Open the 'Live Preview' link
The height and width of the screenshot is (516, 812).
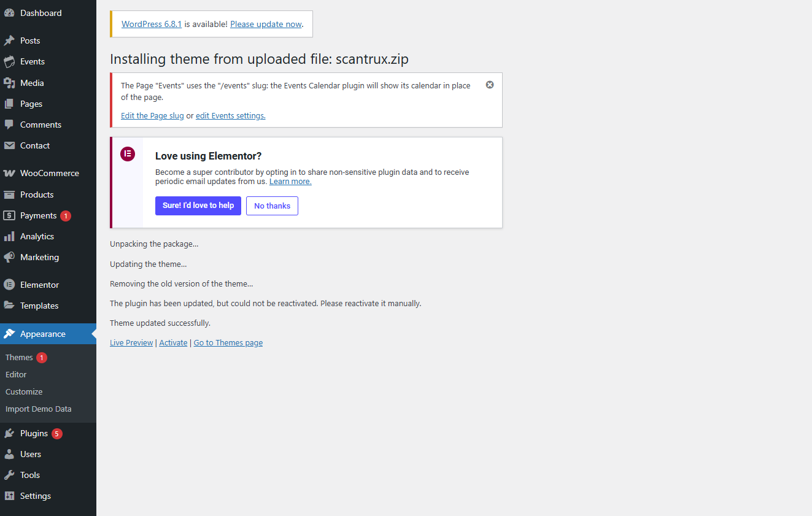[x=131, y=342]
